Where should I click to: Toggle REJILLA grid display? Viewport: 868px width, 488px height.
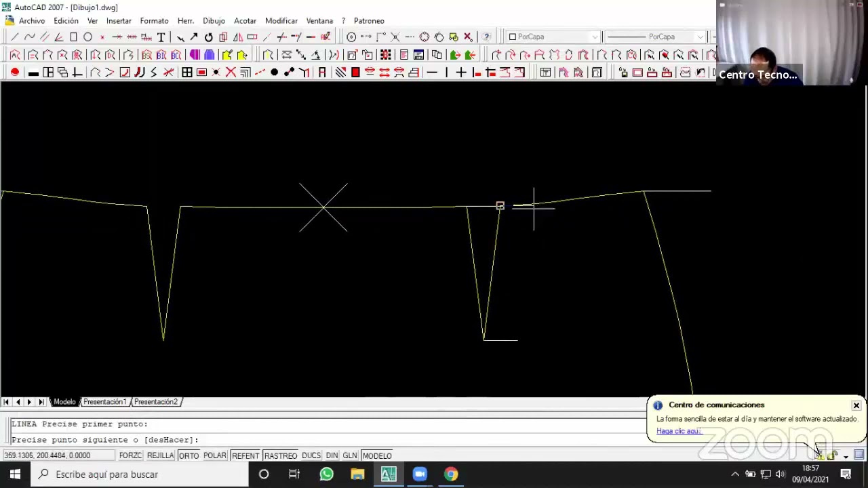click(161, 455)
